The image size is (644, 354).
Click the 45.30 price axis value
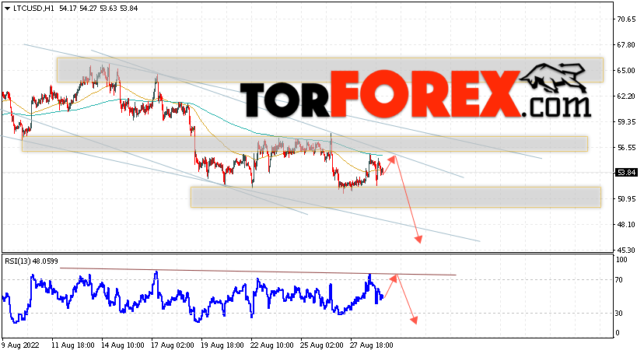626,250
